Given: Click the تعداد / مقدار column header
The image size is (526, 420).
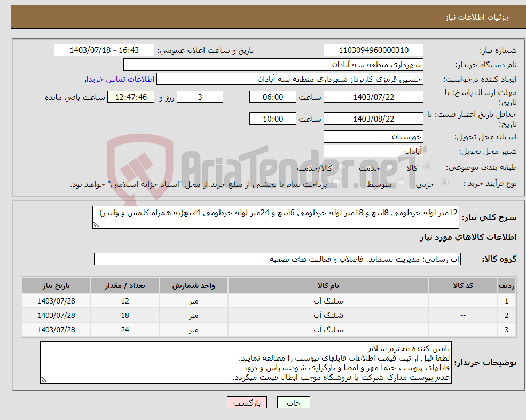Looking at the screenshot, I should (125, 285).
